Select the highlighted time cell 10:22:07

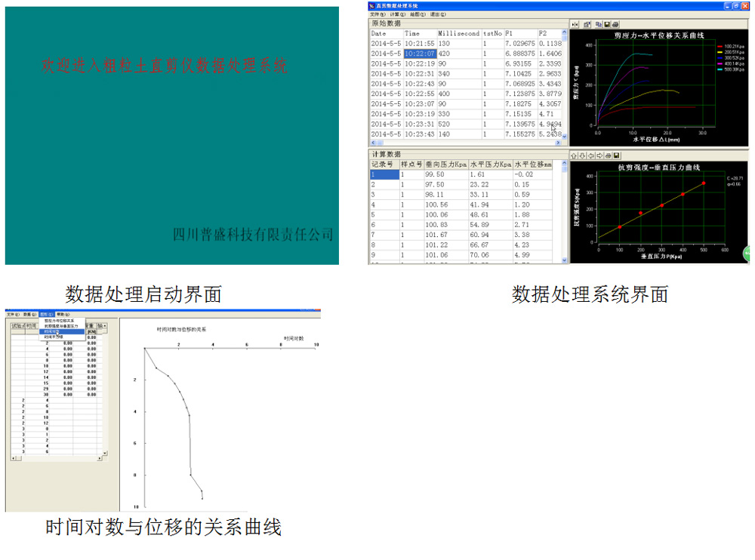(x=420, y=54)
